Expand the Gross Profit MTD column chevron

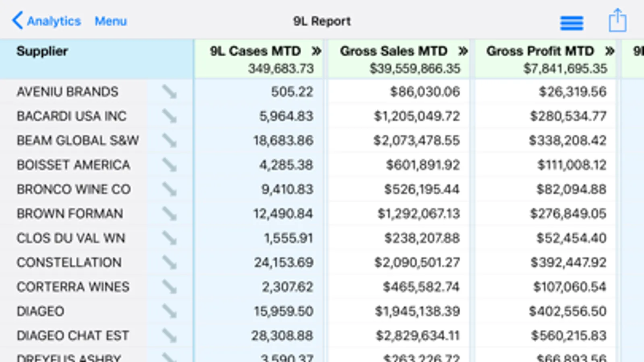pyautogui.click(x=610, y=51)
